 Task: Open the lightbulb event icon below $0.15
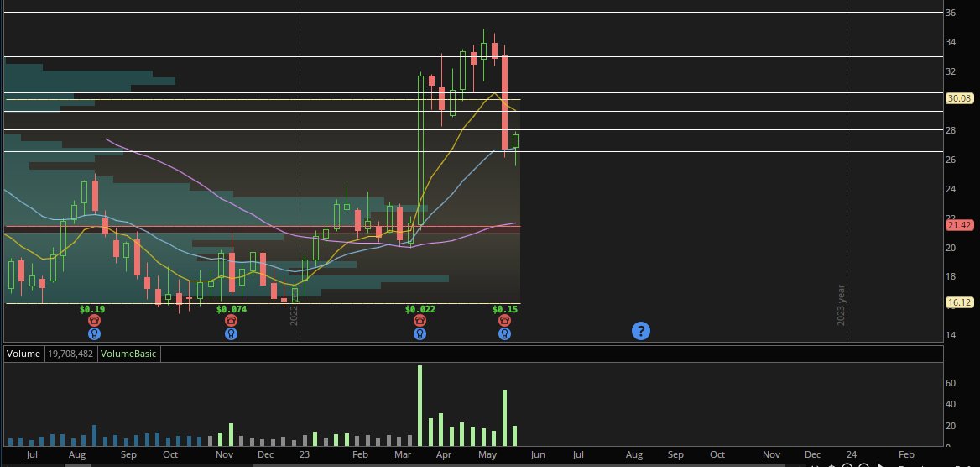tap(504, 333)
